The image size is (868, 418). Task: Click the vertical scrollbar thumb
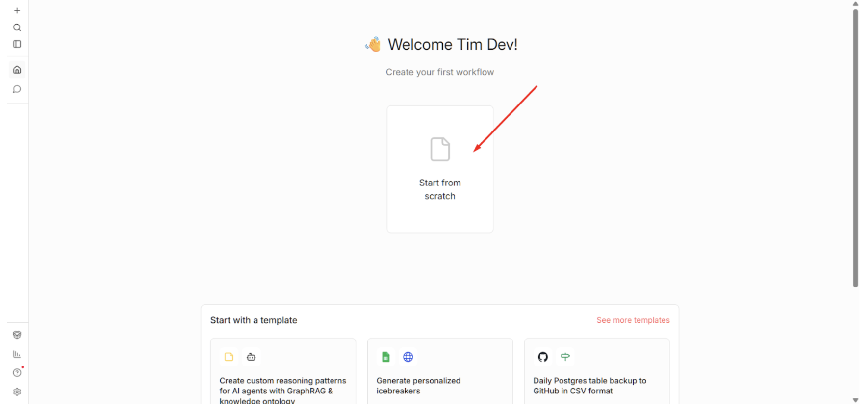pos(855,148)
